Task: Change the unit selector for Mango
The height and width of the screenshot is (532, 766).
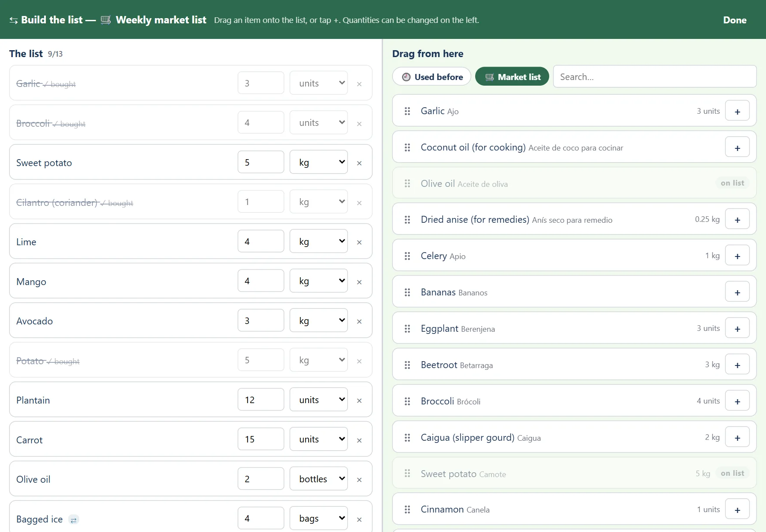Action: click(x=319, y=281)
